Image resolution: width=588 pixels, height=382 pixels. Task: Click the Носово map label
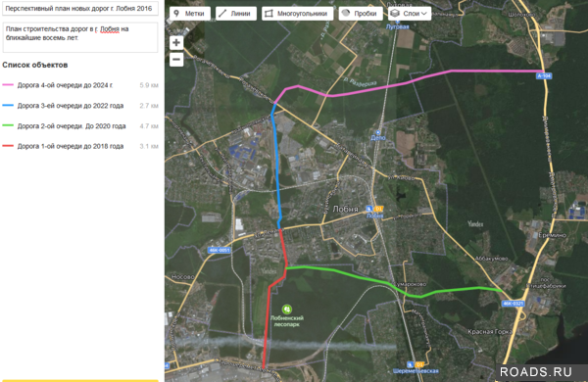point(183,276)
